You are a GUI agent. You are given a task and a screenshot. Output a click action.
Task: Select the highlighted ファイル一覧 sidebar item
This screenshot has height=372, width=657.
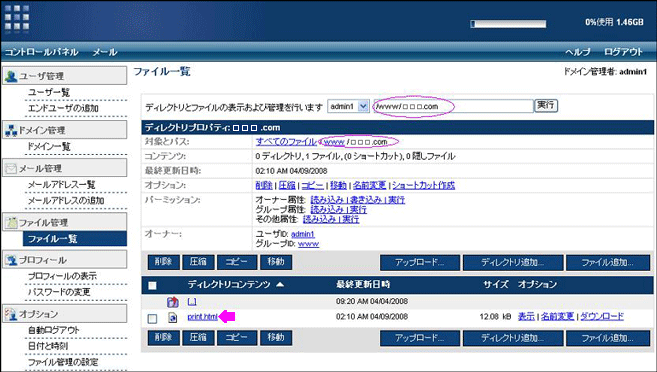point(75,239)
